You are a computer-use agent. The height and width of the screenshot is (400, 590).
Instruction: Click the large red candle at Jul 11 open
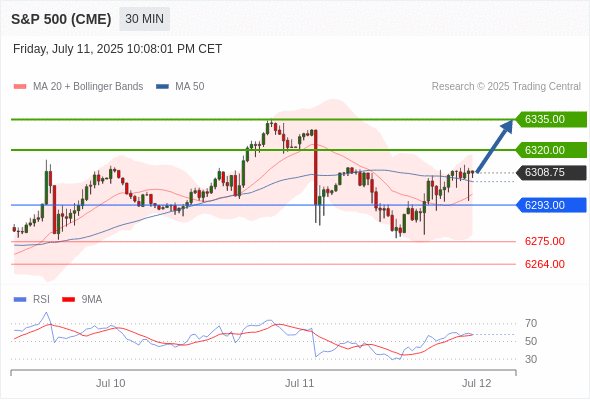(x=315, y=167)
